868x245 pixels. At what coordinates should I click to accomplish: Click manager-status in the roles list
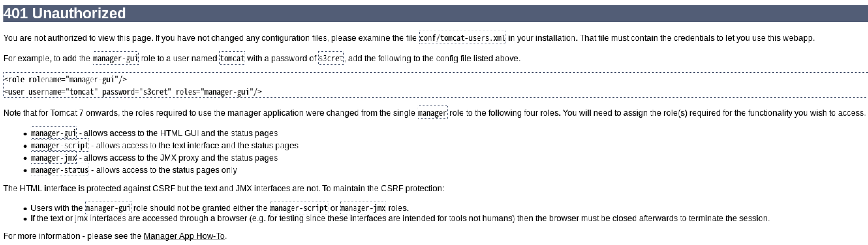point(60,170)
